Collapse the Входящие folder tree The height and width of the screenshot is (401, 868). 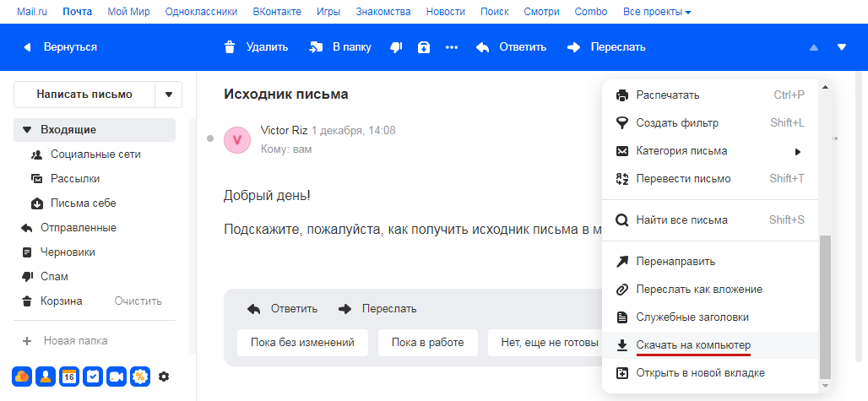point(26,130)
